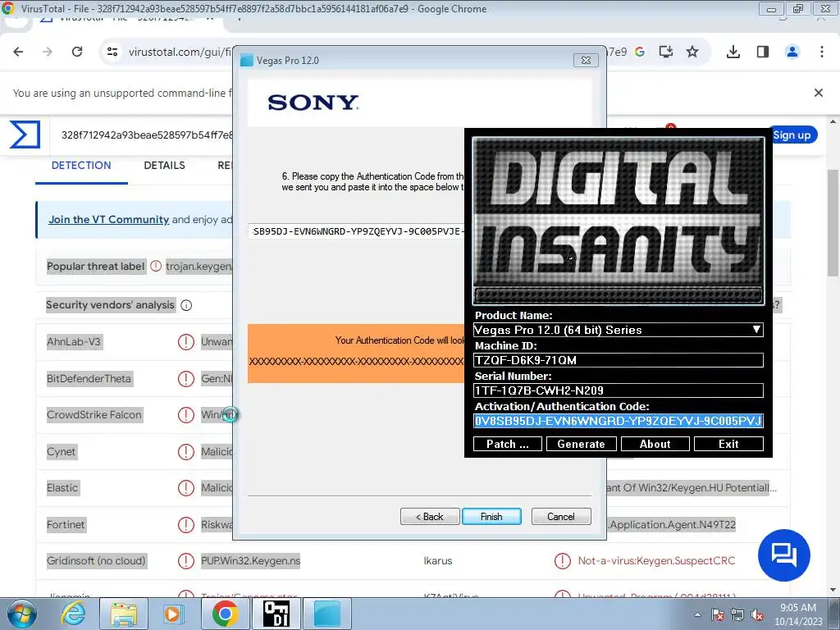Image resolution: width=840 pixels, height=630 pixels.
Task: Click the Chrome forward arrow
Action: [48, 52]
